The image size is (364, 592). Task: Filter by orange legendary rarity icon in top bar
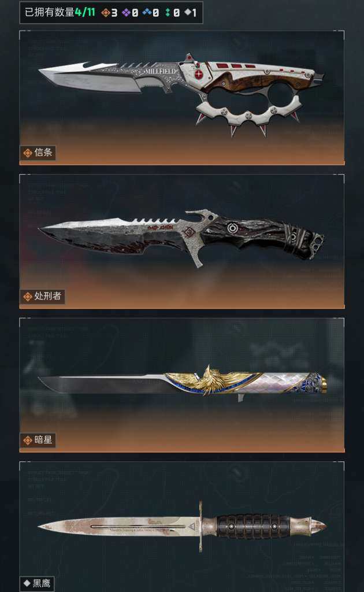(x=106, y=13)
